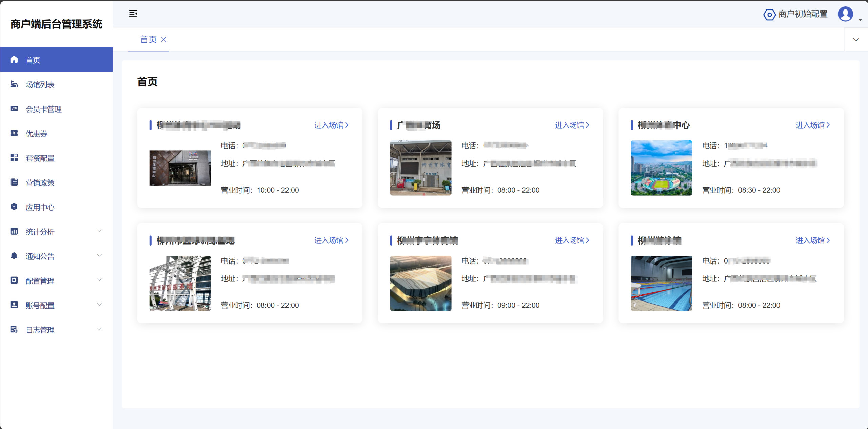868x429 pixels.
Task: Click the bell icon beside 通知公告
Action: [14, 256]
